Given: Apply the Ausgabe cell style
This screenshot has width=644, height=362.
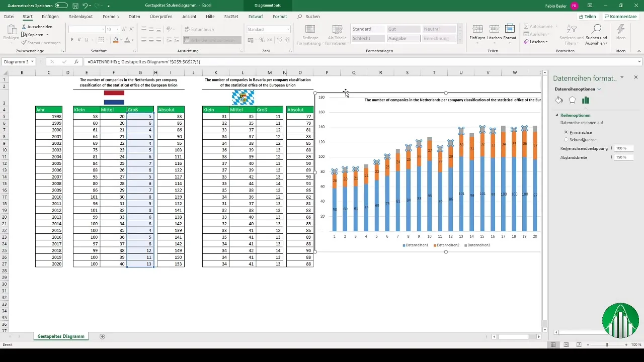Looking at the screenshot, I should pyautogui.click(x=404, y=38).
